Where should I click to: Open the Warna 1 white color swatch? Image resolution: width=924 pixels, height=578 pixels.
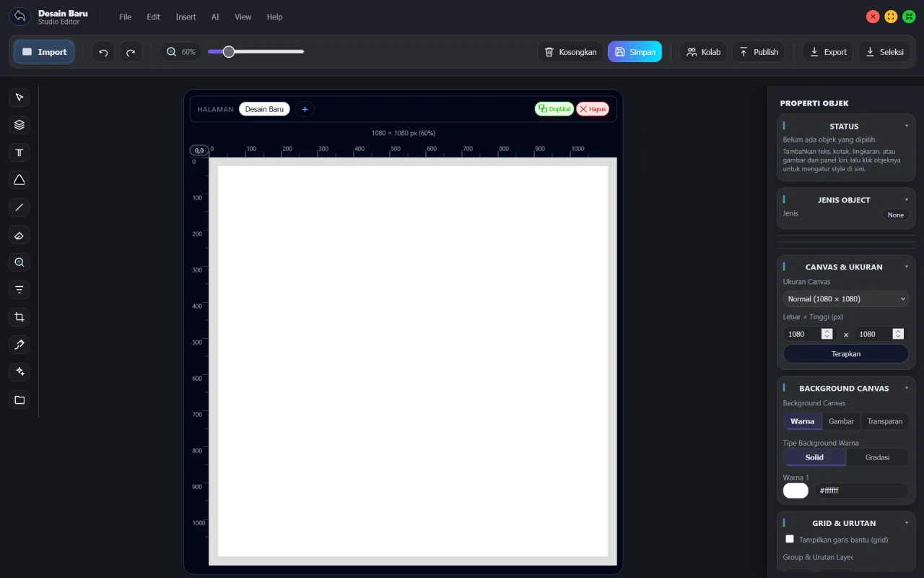point(796,491)
